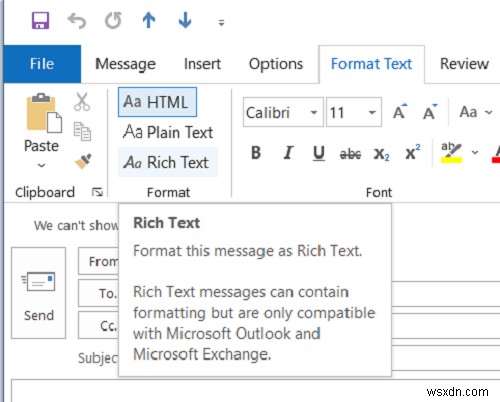The width and height of the screenshot is (500, 402).
Task: Expand the Paste options arrow
Action: pyautogui.click(x=41, y=165)
